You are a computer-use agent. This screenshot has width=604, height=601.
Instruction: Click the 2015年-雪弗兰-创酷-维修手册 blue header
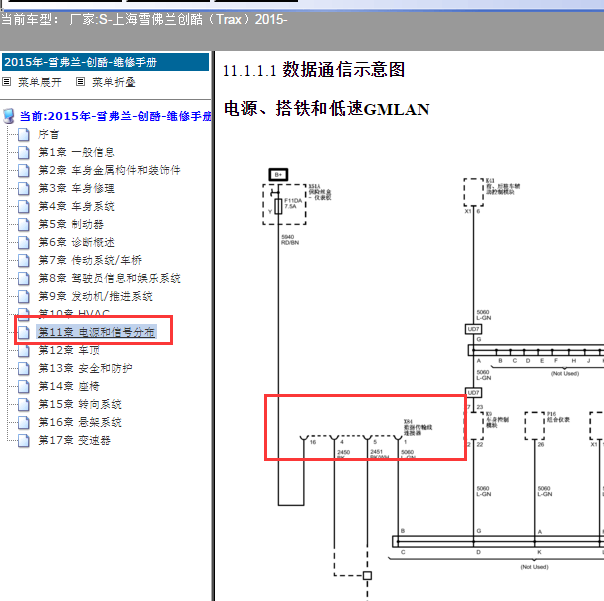[106, 62]
